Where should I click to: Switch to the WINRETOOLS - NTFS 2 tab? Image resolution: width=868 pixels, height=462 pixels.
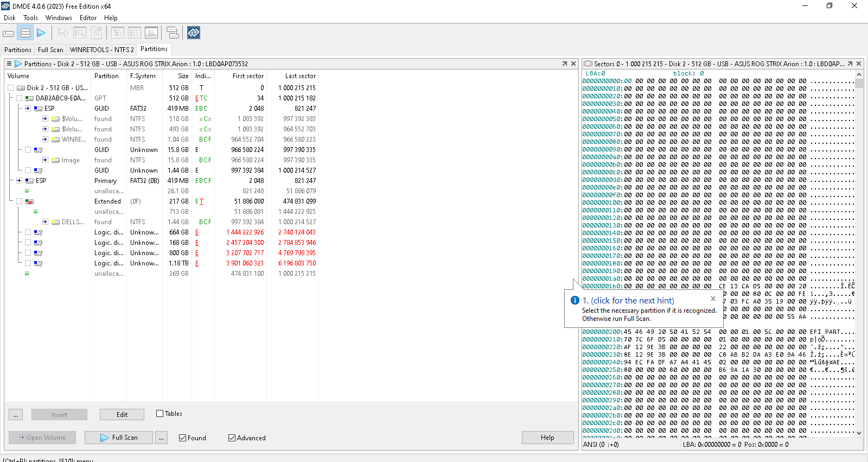point(101,50)
